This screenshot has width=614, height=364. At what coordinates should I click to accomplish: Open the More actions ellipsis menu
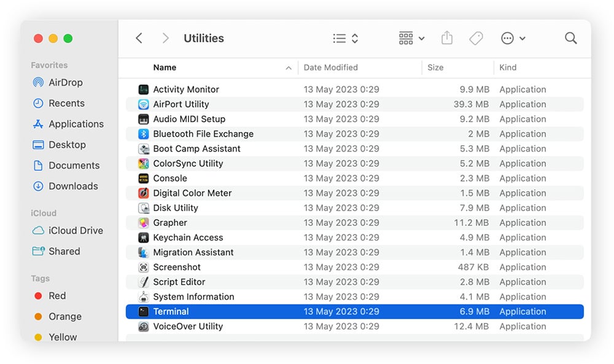click(x=513, y=38)
